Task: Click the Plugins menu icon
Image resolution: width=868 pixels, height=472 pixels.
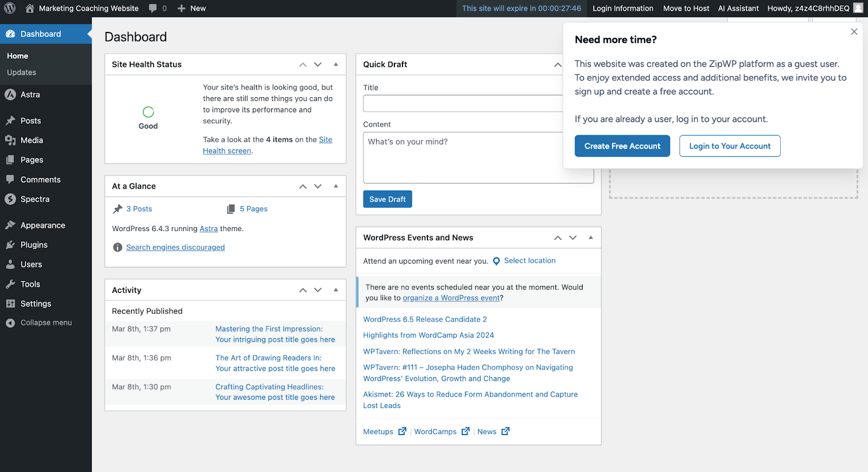Action: 10,245
